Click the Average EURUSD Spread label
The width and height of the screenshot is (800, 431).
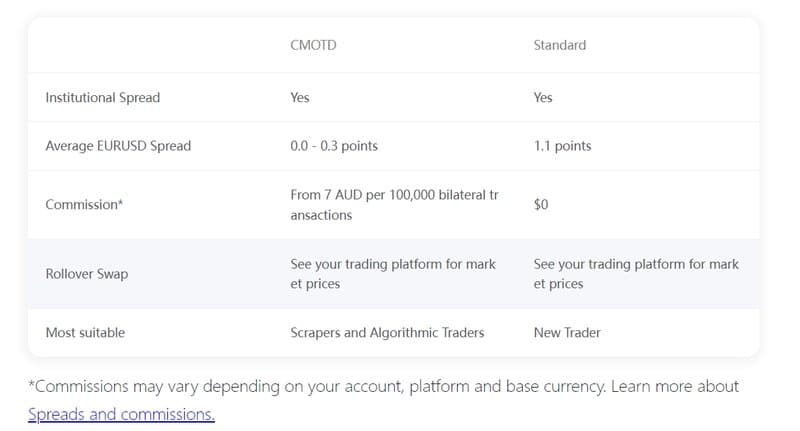click(118, 146)
